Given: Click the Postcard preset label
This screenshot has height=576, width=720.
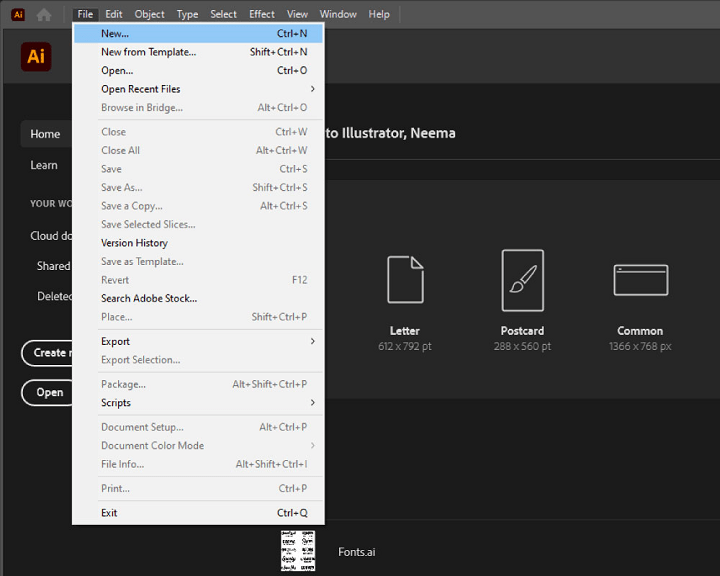Looking at the screenshot, I should tap(523, 331).
